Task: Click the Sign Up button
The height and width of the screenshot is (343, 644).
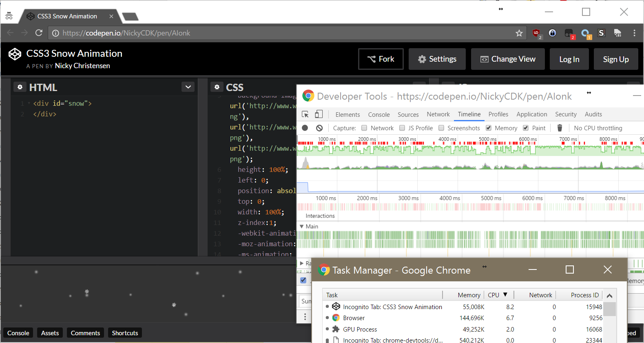Action: tap(616, 59)
